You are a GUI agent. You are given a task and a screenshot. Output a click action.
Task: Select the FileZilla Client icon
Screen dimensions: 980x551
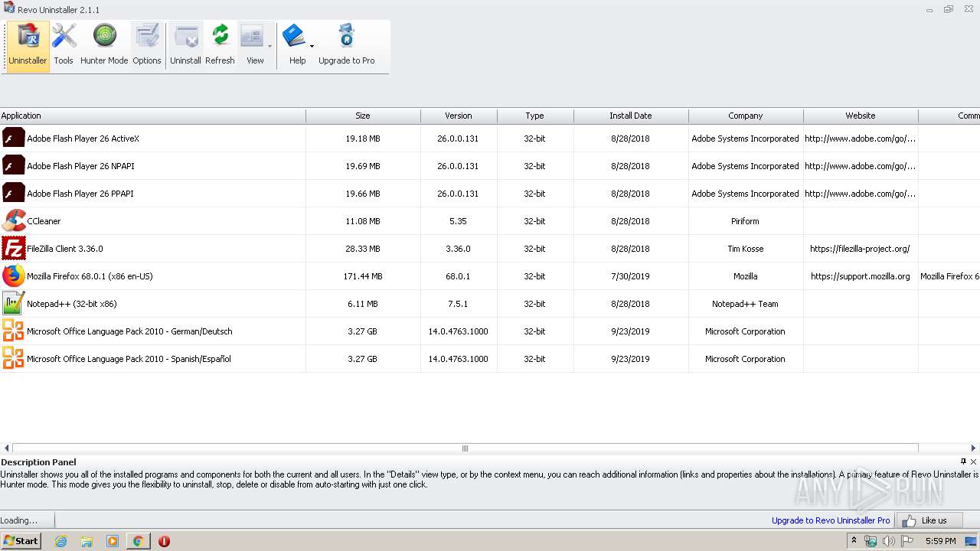pos(14,249)
